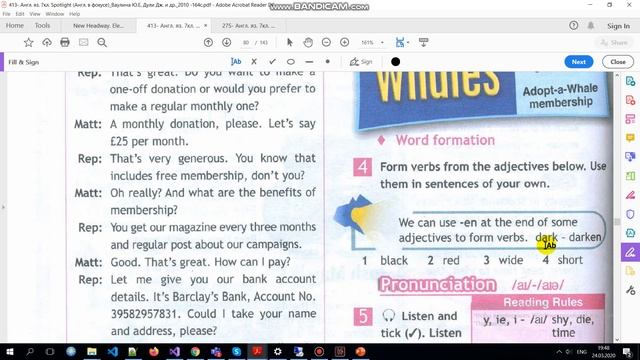
Task: Select the circle tool in Fill & Sign
Action: coord(291,62)
